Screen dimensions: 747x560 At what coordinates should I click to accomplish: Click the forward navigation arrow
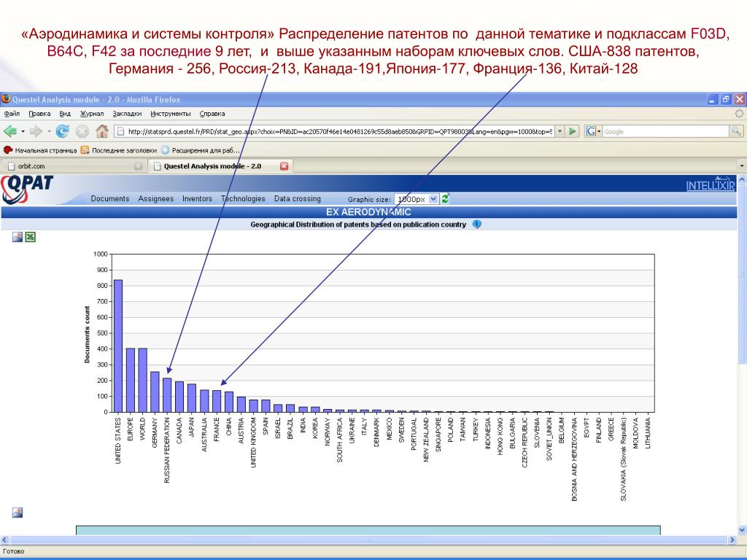tap(36, 131)
